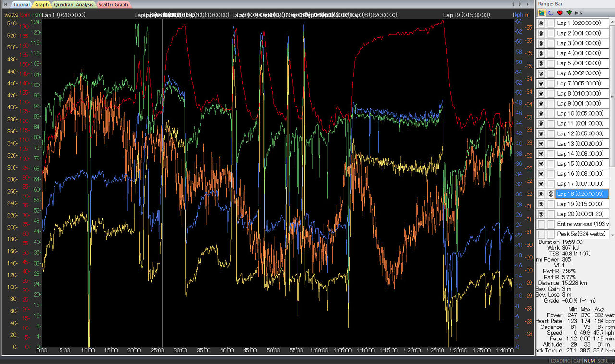
Task: Select the Peak 5s (524 watts) row
Action: (x=573, y=234)
